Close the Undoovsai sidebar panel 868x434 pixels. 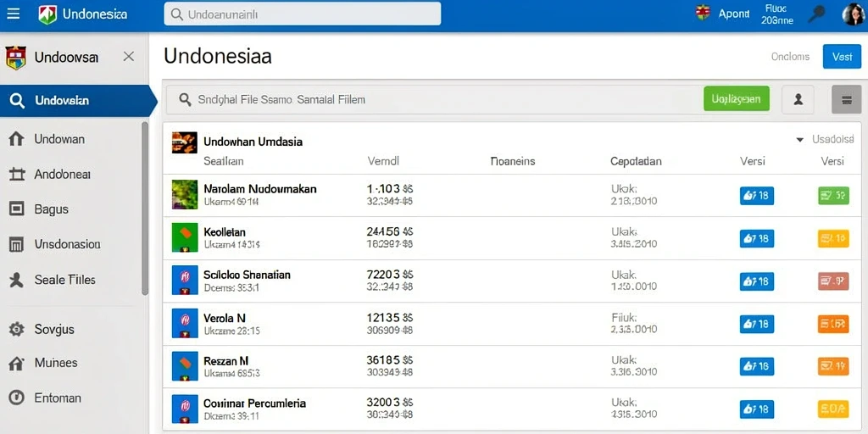129,57
